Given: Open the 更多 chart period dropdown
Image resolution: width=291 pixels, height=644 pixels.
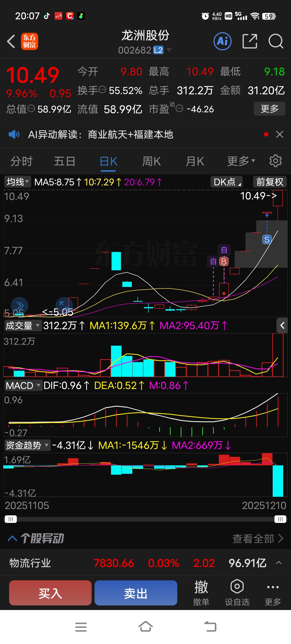Looking at the screenshot, I should tap(241, 161).
